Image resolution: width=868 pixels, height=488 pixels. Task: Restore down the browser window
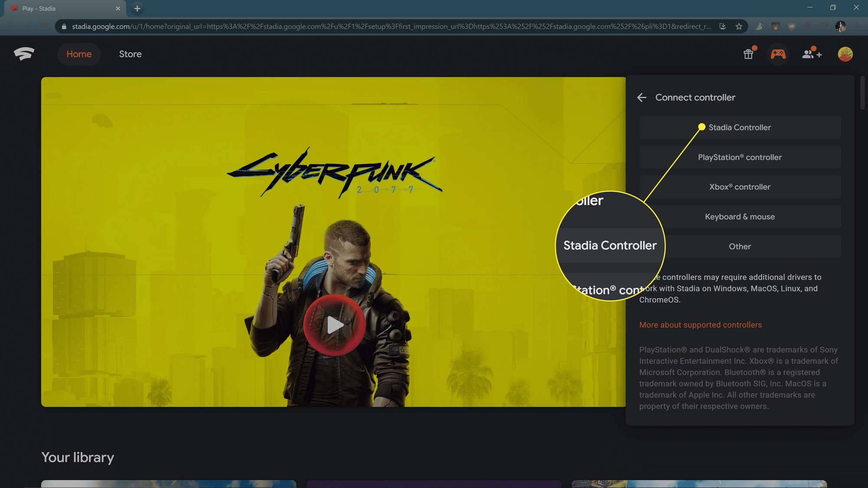click(833, 7)
